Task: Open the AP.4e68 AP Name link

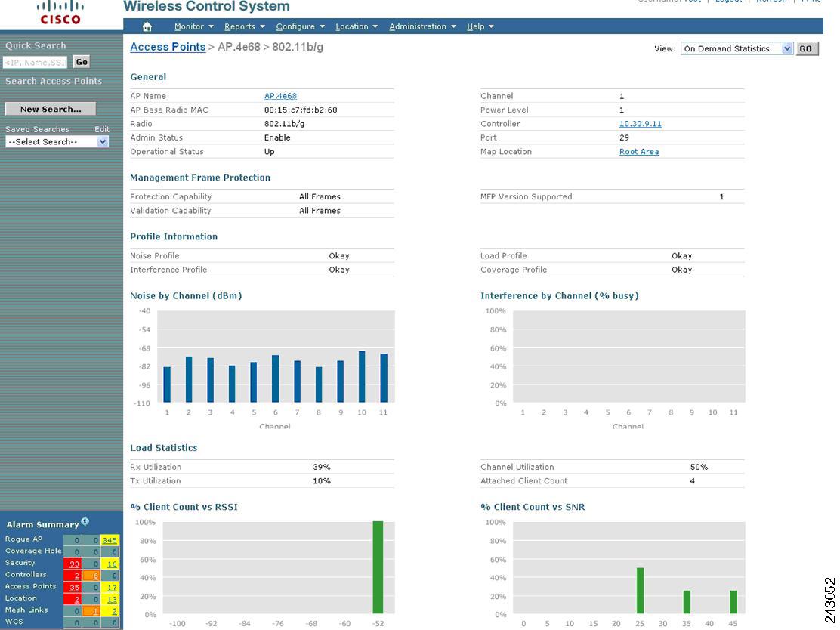Action: pyautogui.click(x=280, y=96)
